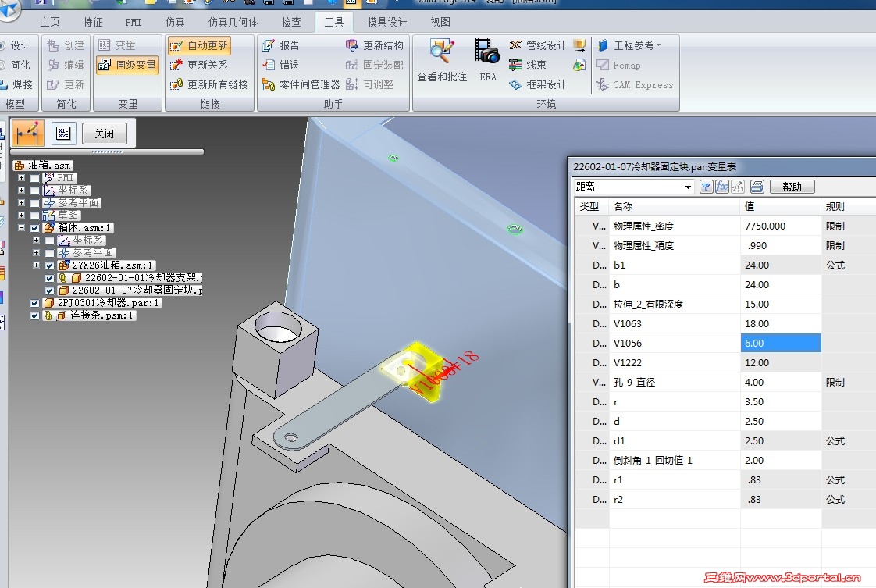Screen dimensions: 876x588
Task: Uncheck the 2PJ0301冷却器.par:1 checkbox
Action: (34, 303)
